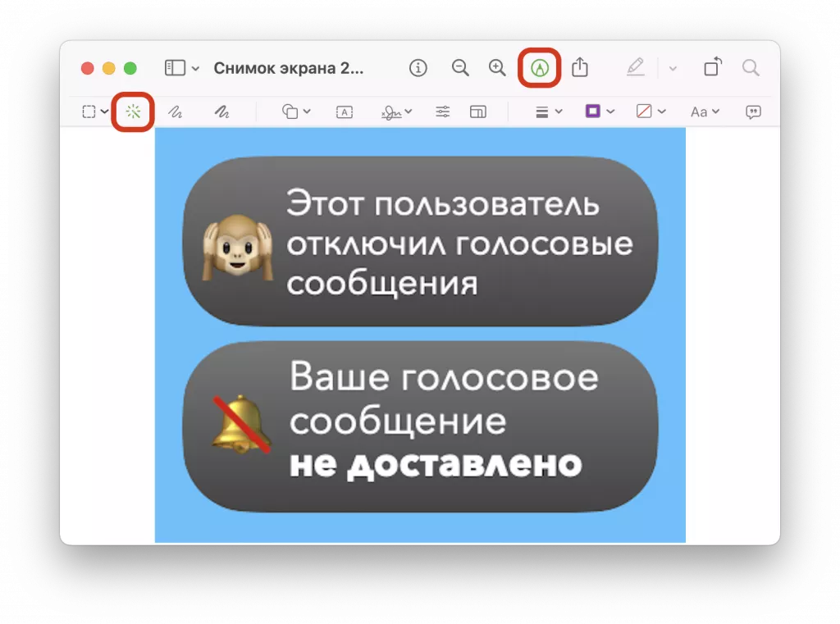Open the Markup toolbar
Viewport: 840px width, 624px height.
[539, 68]
